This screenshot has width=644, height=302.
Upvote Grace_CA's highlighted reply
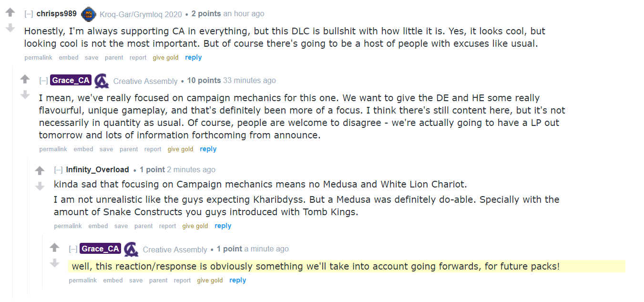pyautogui.click(x=55, y=248)
